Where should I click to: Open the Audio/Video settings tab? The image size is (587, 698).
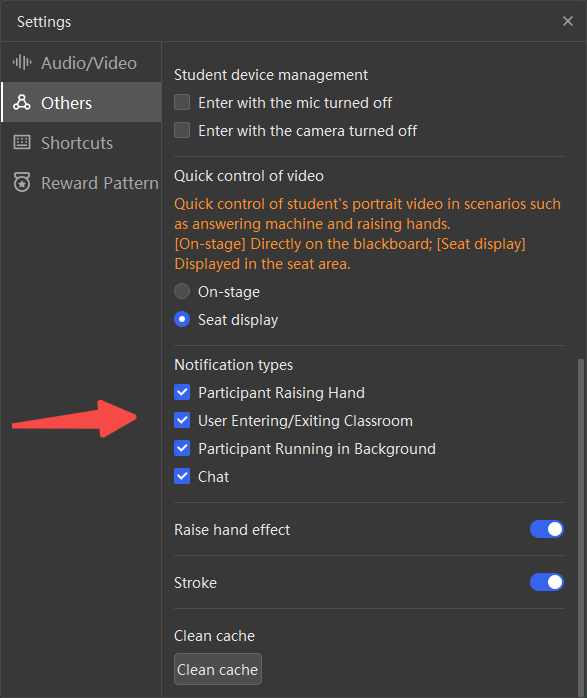coord(81,63)
